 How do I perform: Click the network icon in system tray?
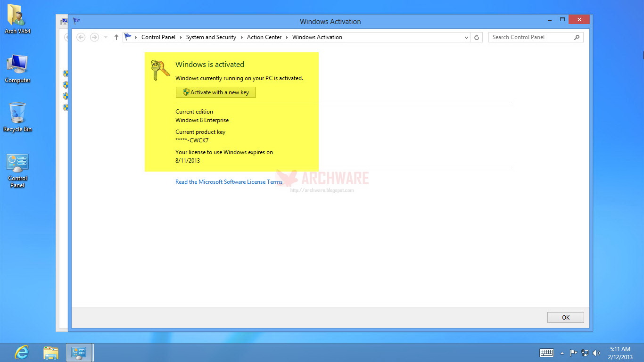coord(585,353)
